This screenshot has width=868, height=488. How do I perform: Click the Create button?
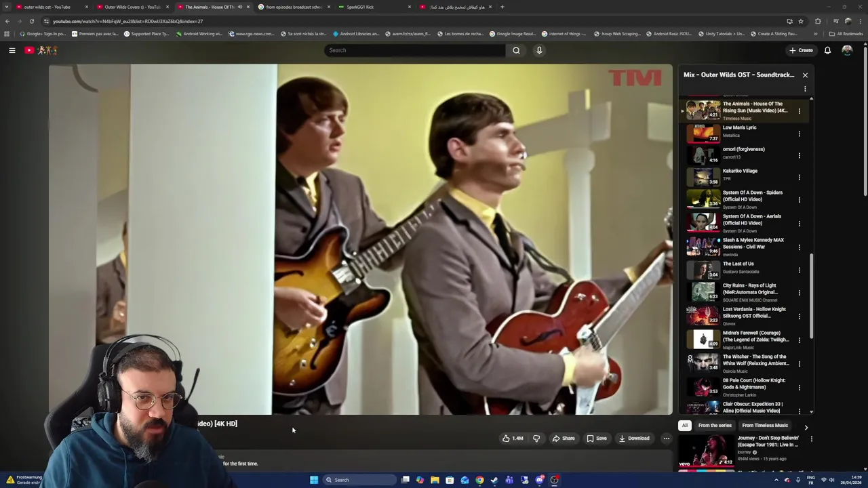point(801,50)
